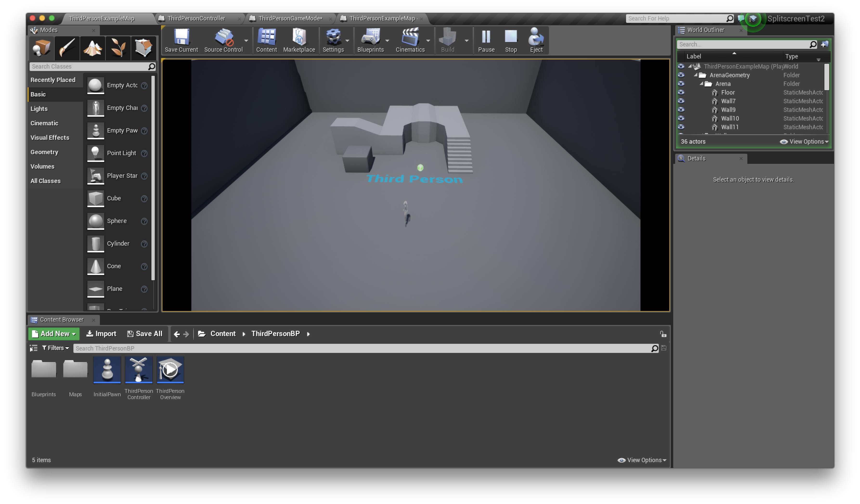Switch to ThirdPersonGameMode tab
Viewport: 860px width, 504px height.
291,19
